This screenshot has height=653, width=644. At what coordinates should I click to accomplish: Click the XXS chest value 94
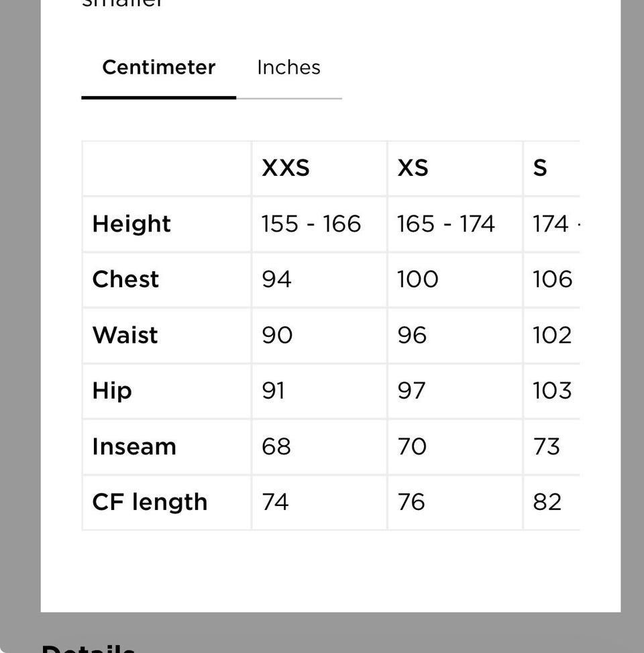pos(276,279)
